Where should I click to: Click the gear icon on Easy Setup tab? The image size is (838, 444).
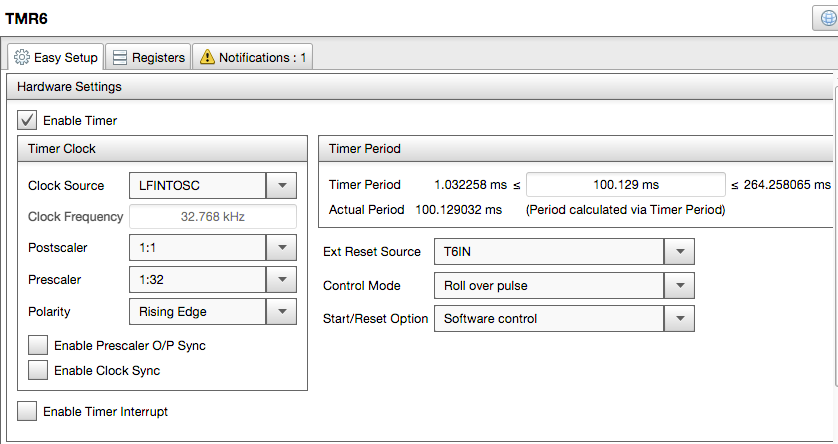22,58
